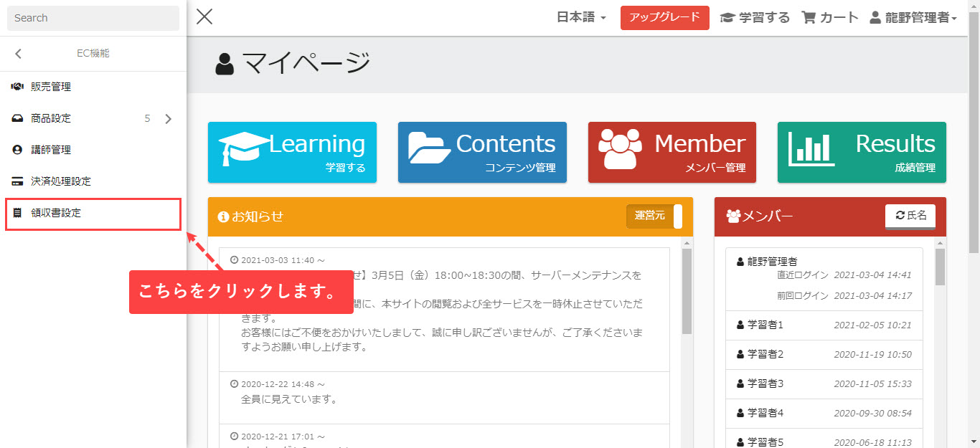
Task: Go back using the EC機能 left chevron
Action: click(19, 54)
